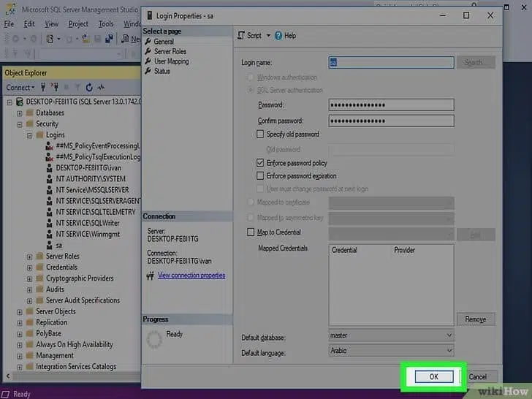The width and height of the screenshot is (532, 399).
Task: Click the Server Roles wrench icon
Action: (x=148, y=52)
